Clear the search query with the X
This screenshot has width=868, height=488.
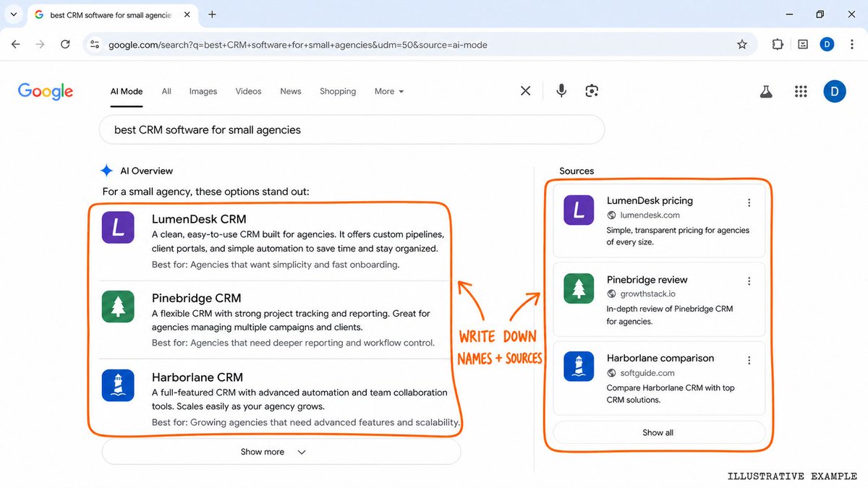coord(526,91)
